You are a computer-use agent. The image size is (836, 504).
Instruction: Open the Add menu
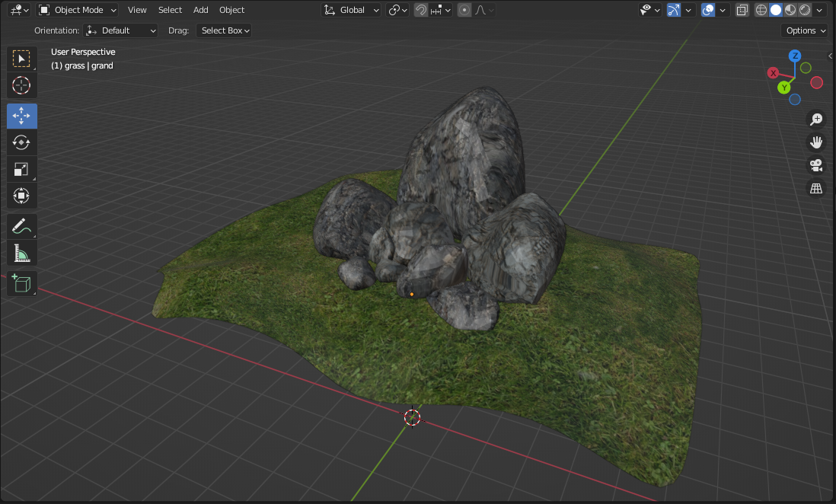coord(200,10)
